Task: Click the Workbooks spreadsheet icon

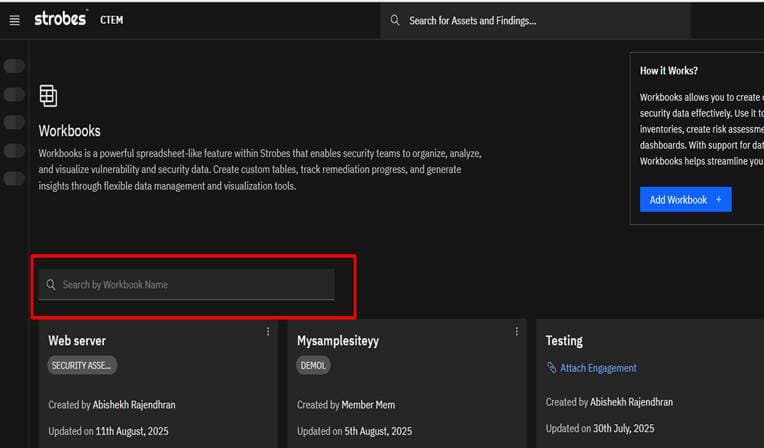Action: [x=48, y=96]
